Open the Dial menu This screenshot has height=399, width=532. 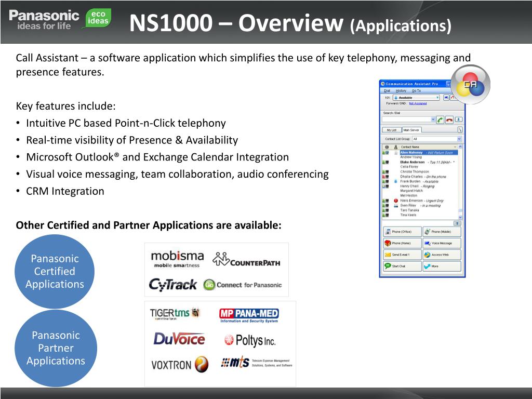tap(387, 90)
